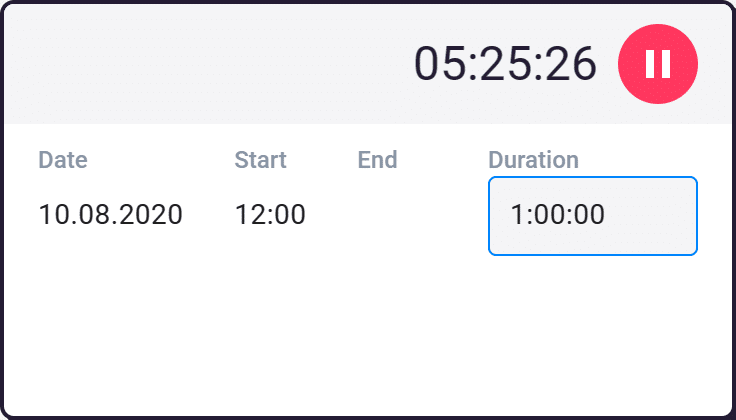Focus the Duration input field

tap(593, 216)
